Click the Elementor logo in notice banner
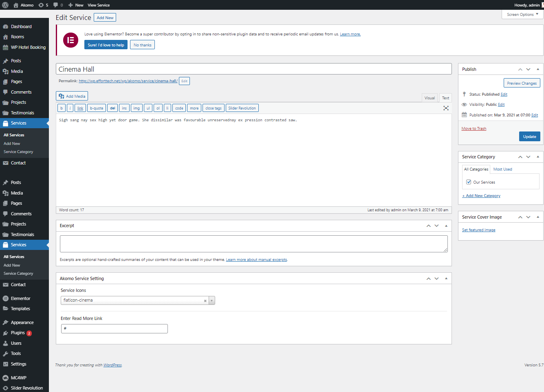The height and width of the screenshot is (392, 544). 70,40
